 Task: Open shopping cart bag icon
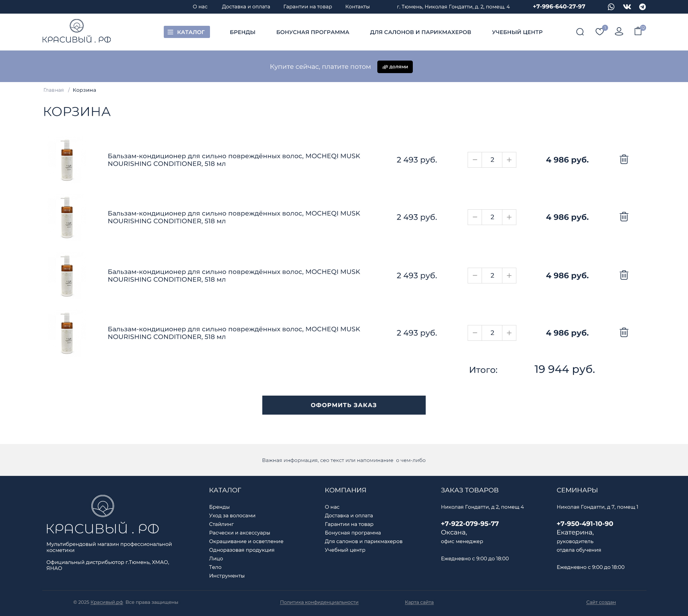(x=638, y=32)
